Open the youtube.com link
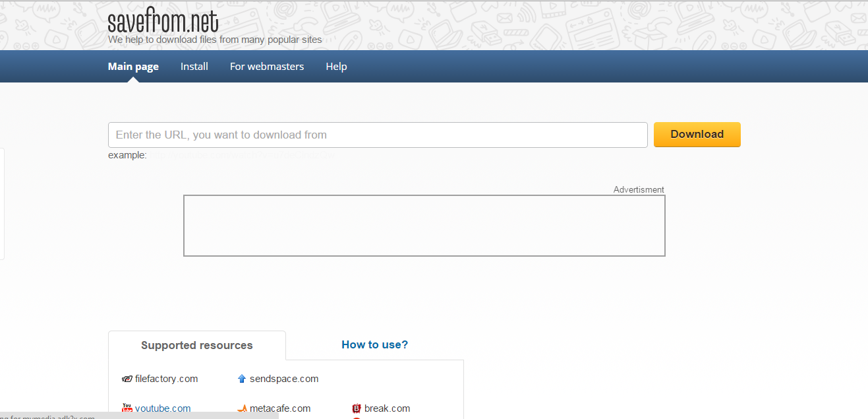 (x=163, y=408)
